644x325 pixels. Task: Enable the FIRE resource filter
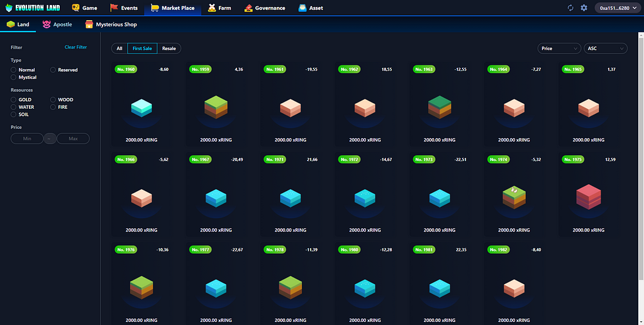(53, 107)
